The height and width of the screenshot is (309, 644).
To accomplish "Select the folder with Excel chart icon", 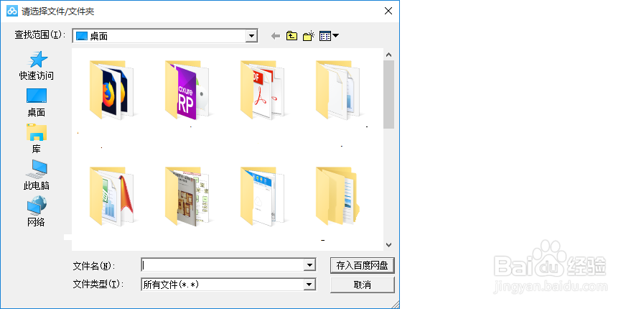I will 112,196.
